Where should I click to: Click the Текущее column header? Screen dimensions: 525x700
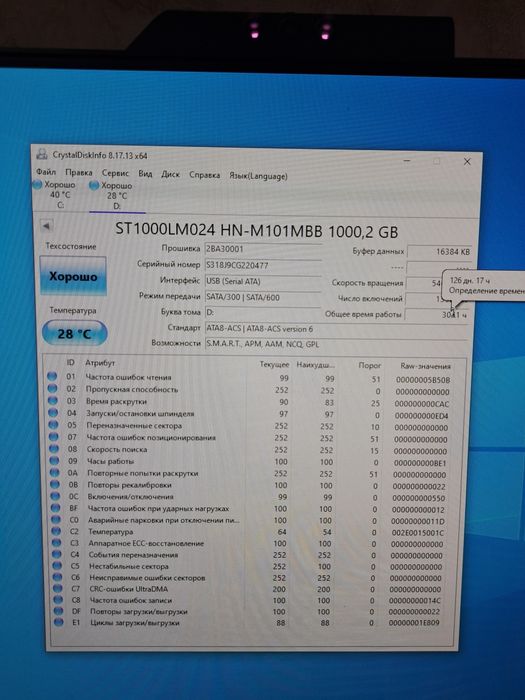pos(275,364)
